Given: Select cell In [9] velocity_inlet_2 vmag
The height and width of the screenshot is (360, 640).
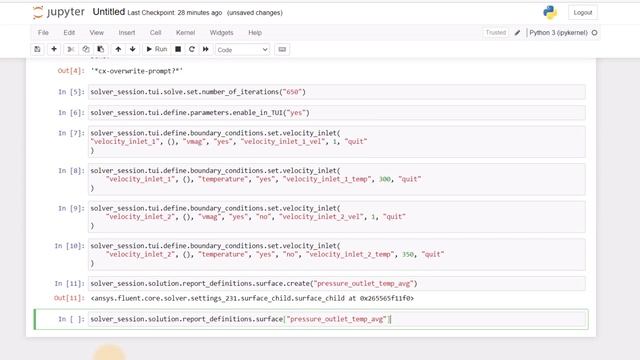Looking at the screenshot, I should click(337, 217).
